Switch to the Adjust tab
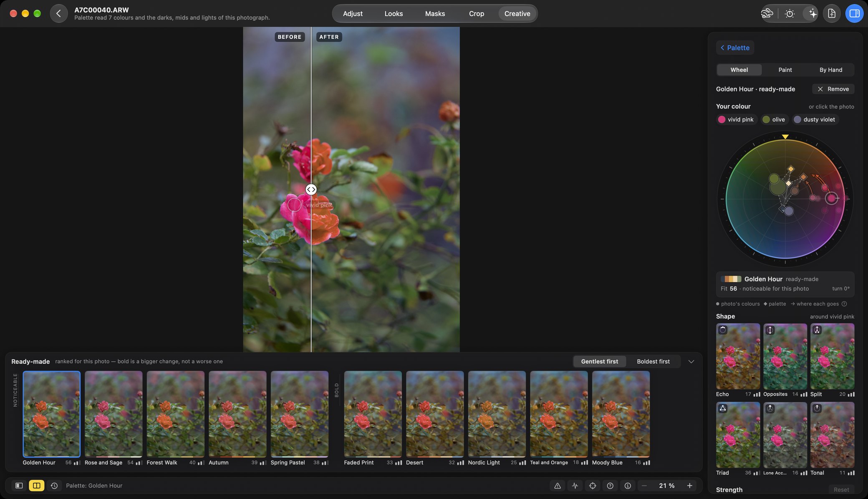The height and width of the screenshot is (499, 868). [x=353, y=14]
